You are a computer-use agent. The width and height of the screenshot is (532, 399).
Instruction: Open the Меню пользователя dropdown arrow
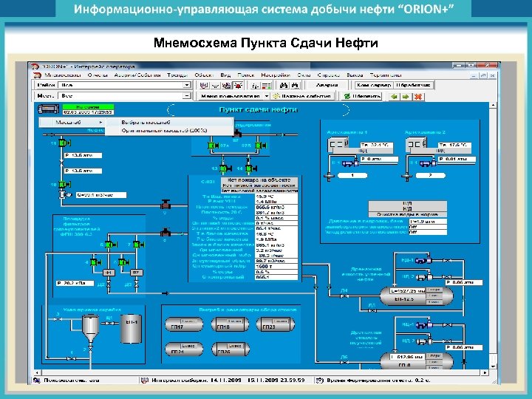pos(267,96)
